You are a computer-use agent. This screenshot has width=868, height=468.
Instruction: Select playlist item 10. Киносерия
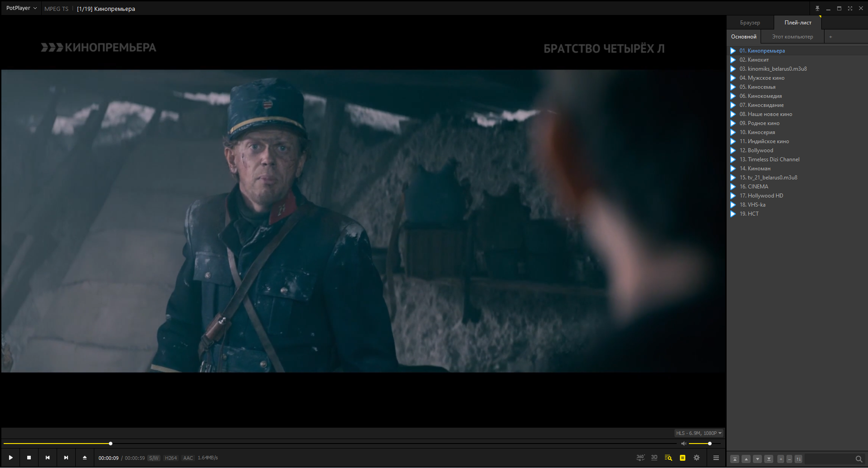coord(798,132)
